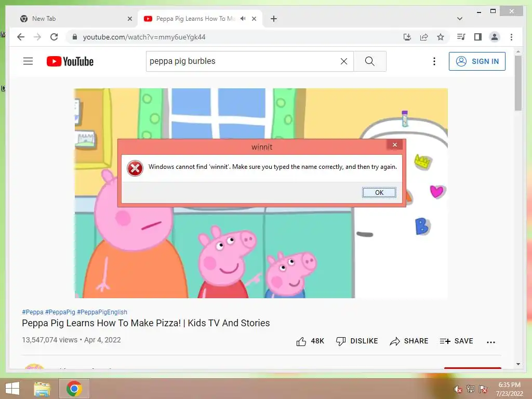The image size is (532, 399).
Task: Open the more actions ellipsis under video
Action: (491, 342)
